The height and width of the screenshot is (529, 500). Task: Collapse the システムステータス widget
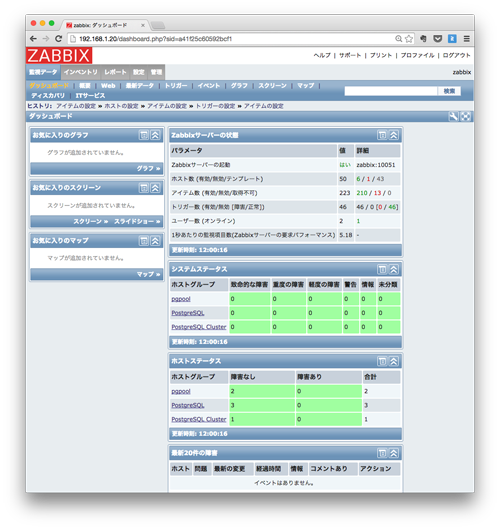[394, 269]
